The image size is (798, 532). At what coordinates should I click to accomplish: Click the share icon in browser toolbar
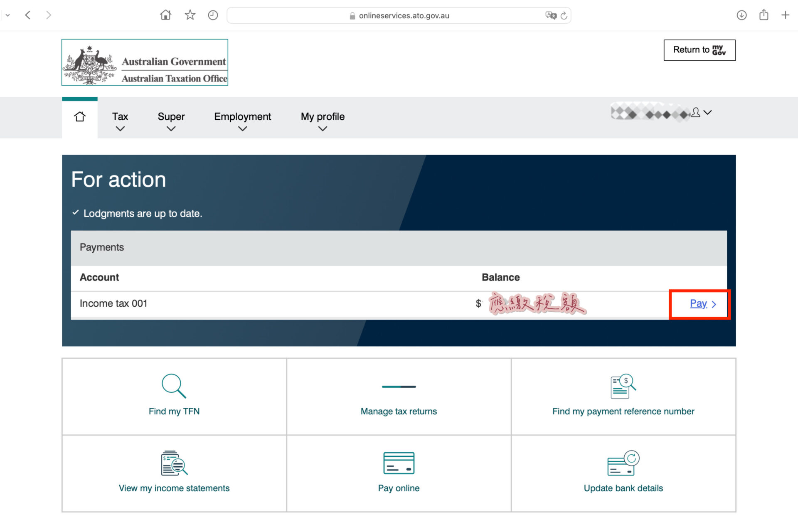[764, 15]
